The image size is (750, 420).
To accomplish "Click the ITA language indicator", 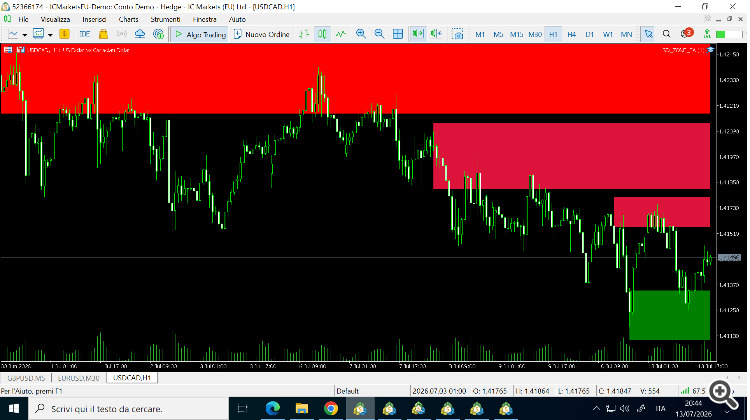I will (661, 409).
